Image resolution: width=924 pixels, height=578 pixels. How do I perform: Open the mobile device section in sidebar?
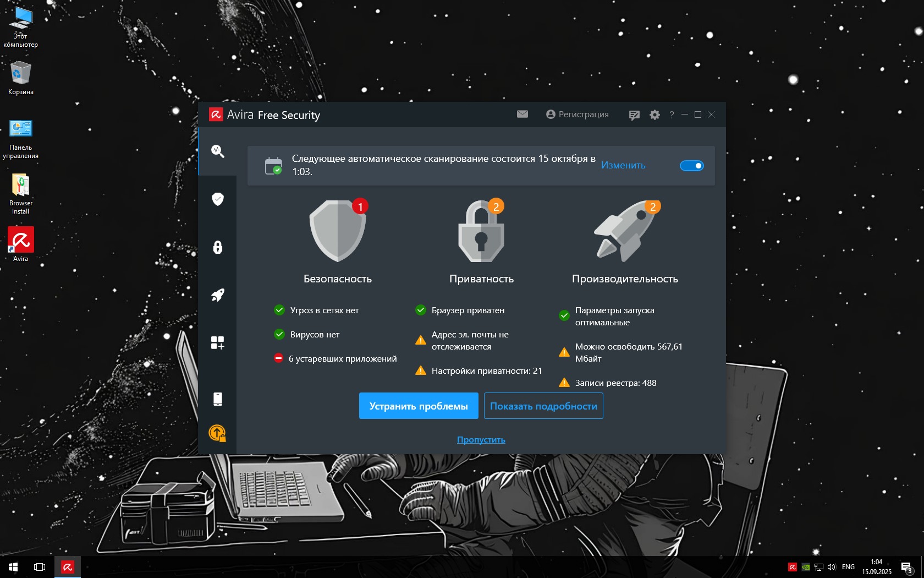click(218, 399)
